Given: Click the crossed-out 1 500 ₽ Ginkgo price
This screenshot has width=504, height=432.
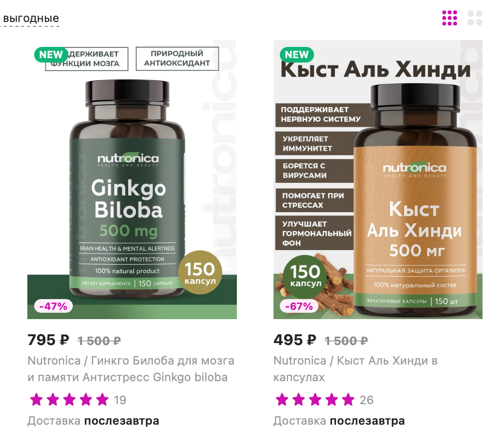Looking at the screenshot, I should pos(99,341).
